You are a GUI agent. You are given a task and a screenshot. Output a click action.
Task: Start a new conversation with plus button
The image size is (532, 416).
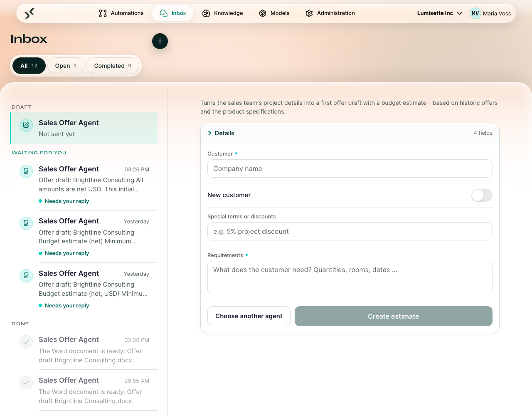[160, 41]
